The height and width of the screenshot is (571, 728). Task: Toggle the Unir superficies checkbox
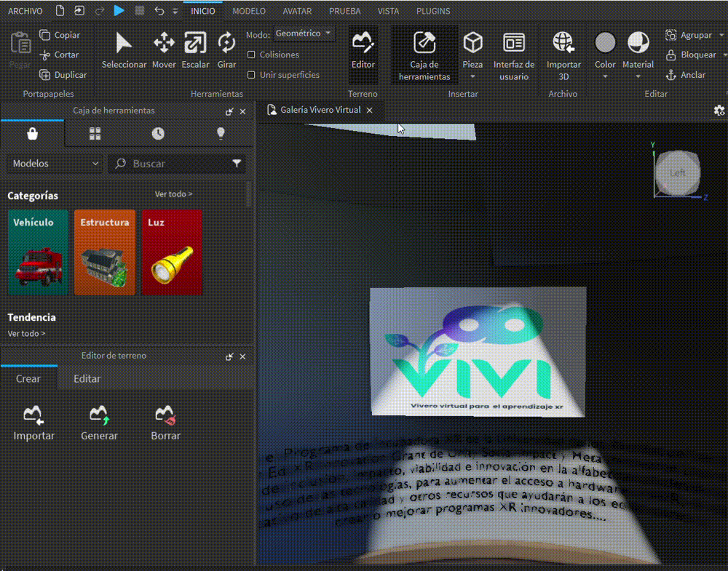251,75
